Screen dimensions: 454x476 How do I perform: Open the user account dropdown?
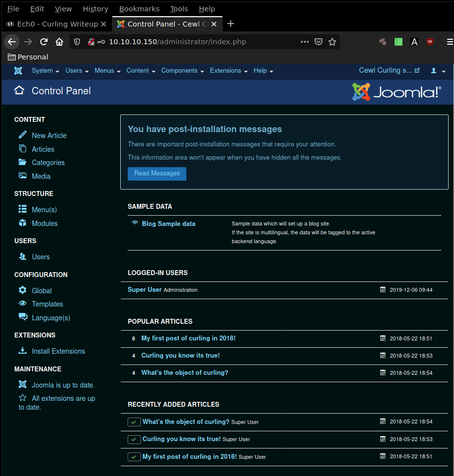438,71
